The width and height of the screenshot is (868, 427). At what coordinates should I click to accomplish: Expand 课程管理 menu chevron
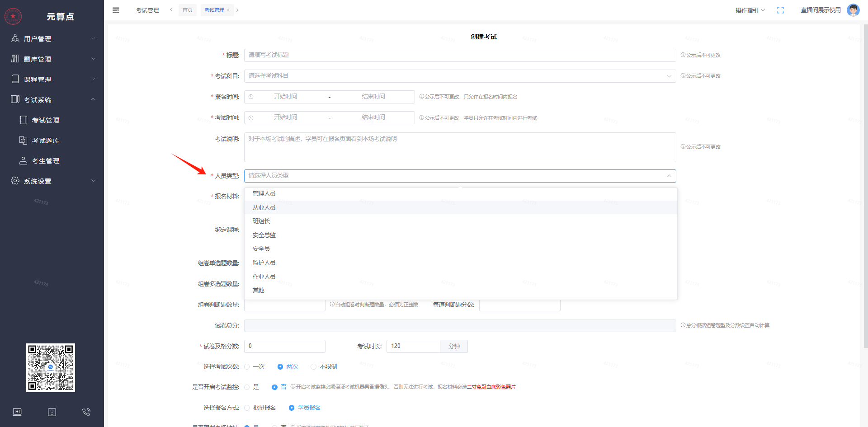[94, 79]
